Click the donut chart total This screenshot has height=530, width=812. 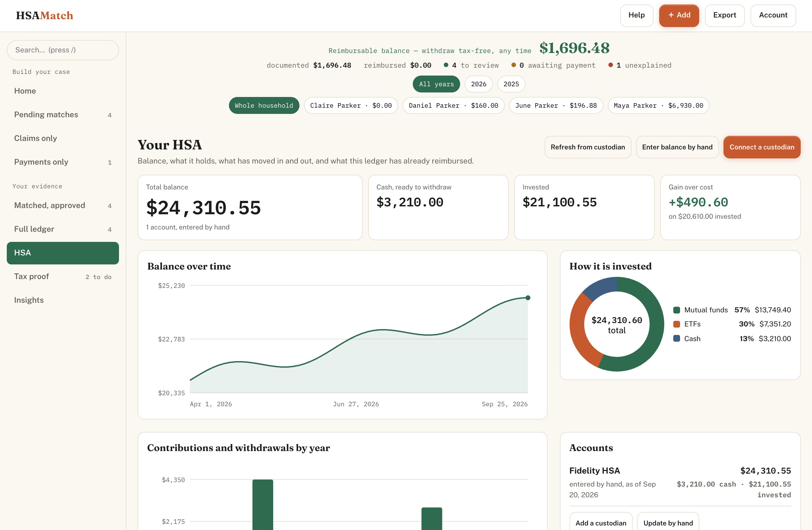point(617,325)
